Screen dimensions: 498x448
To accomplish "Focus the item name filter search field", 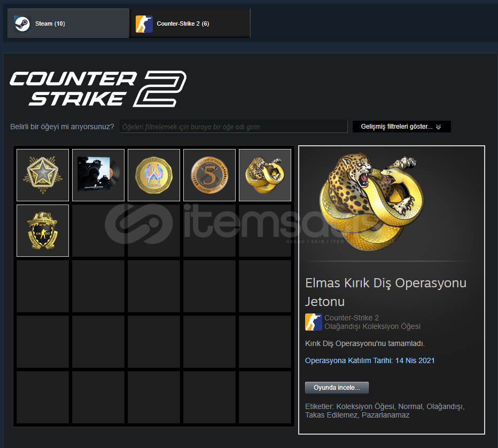I will click(x=234, y=127).
